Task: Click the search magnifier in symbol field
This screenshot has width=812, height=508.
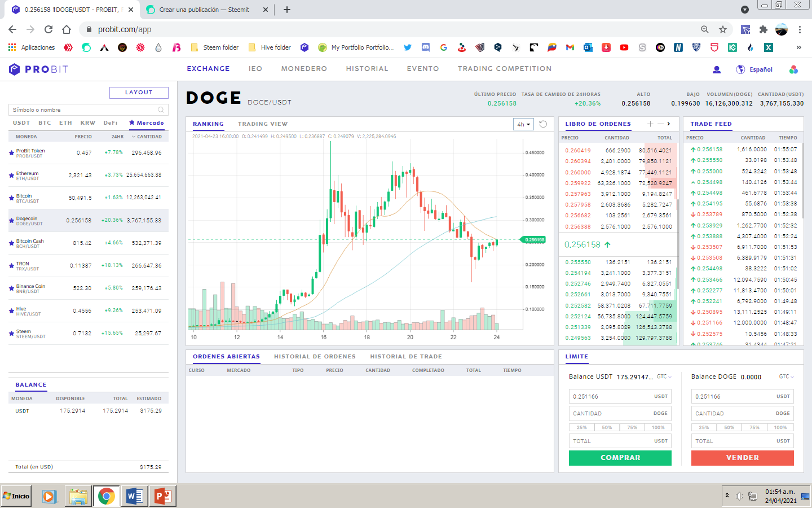Action: pos(161,110)
